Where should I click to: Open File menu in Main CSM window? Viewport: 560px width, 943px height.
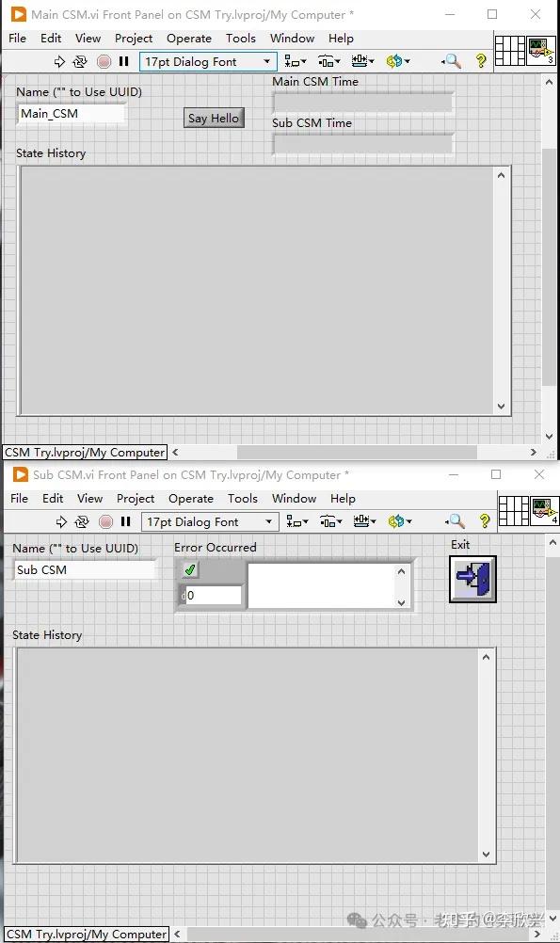[18, 38]
